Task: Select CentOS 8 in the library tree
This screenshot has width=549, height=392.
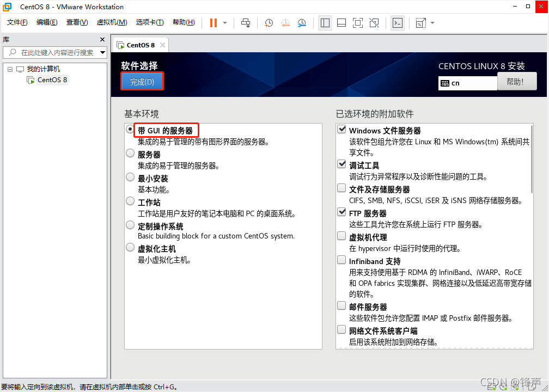Action: (52, 80)
